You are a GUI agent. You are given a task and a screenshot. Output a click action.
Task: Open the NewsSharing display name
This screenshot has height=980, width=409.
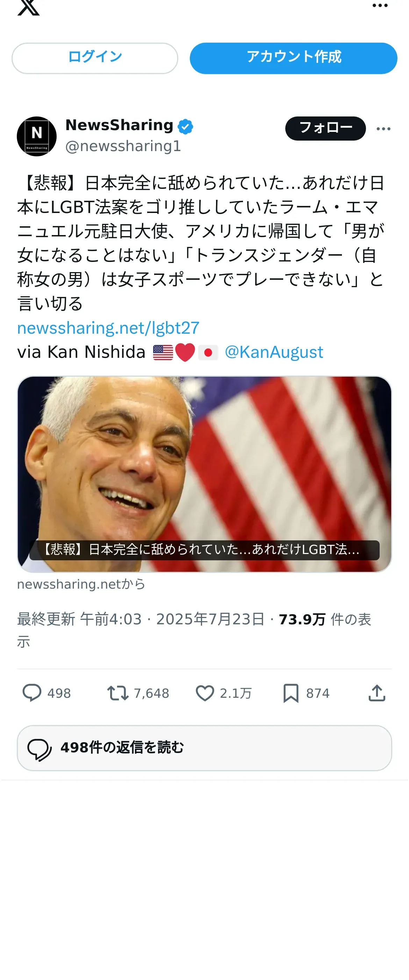(x=119, y=125)
